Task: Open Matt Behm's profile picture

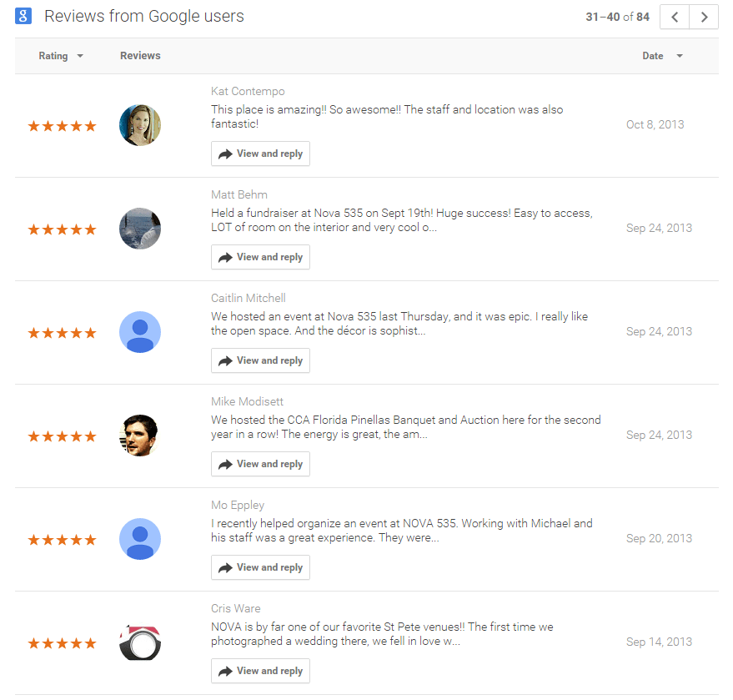Action: (140, 229)
